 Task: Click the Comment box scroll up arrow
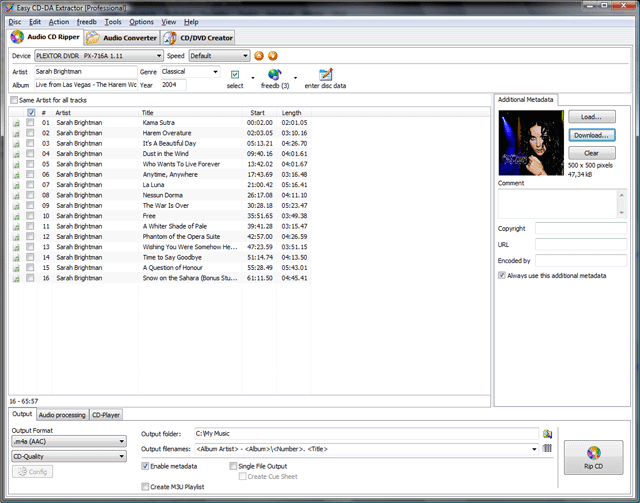pyautogui.click(x=622, y=195)
